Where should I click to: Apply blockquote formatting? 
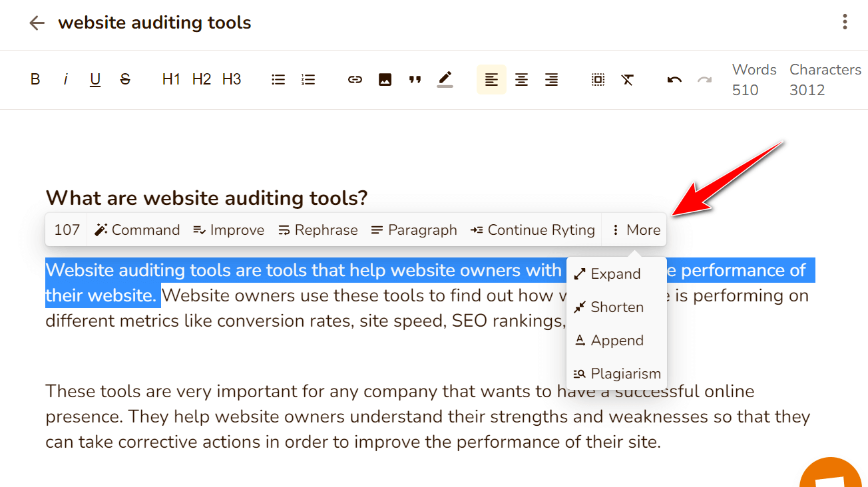[415, 79]
